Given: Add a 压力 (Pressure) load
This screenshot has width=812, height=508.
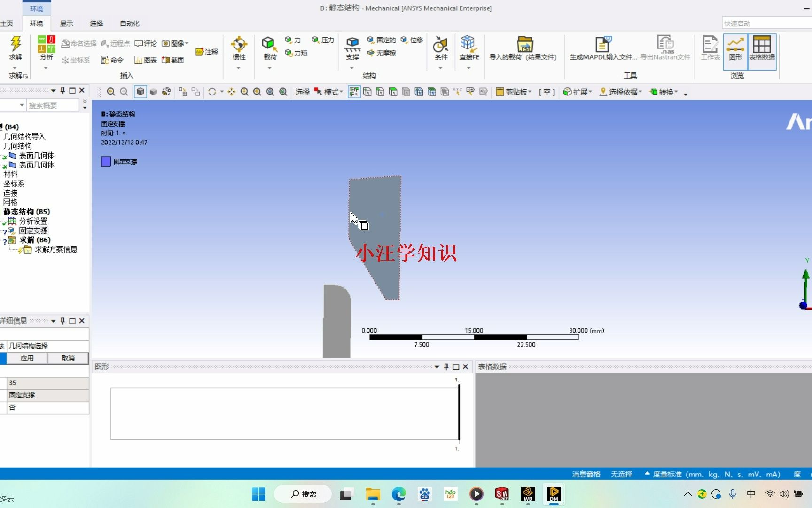Looking at the screenshot, I should tap(322, 40).
